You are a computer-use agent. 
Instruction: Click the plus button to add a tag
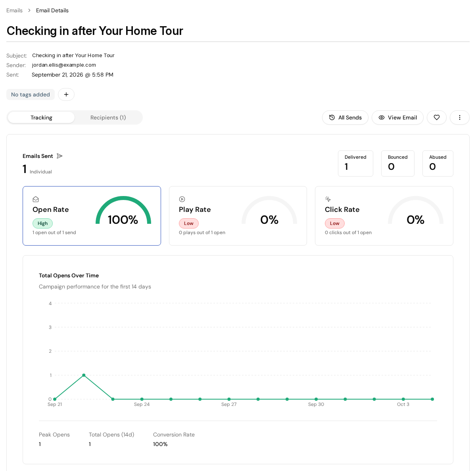(66, 94)
